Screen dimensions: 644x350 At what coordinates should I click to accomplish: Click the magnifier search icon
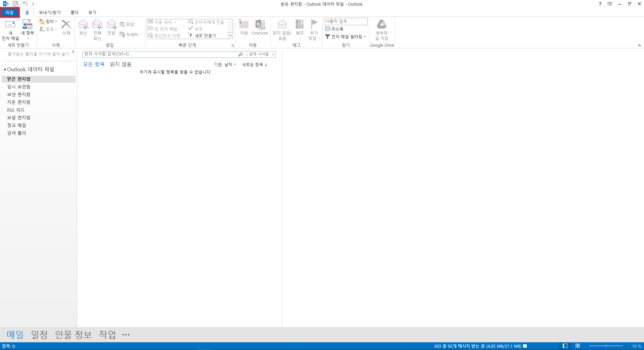(240, 54)
